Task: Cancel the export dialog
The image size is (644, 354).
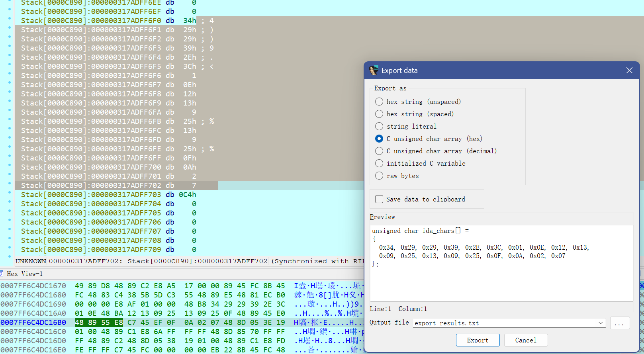Action: [x=526, y=340]
